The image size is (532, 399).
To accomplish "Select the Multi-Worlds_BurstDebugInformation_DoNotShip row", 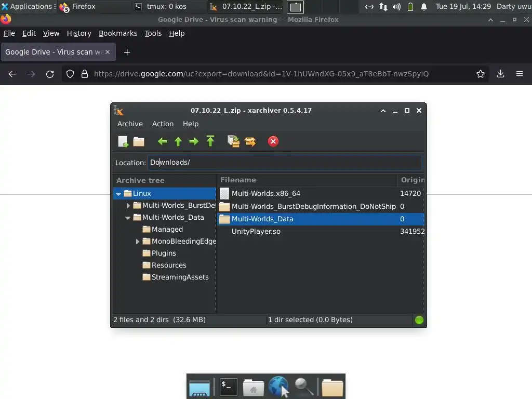I will click(321, 206).
